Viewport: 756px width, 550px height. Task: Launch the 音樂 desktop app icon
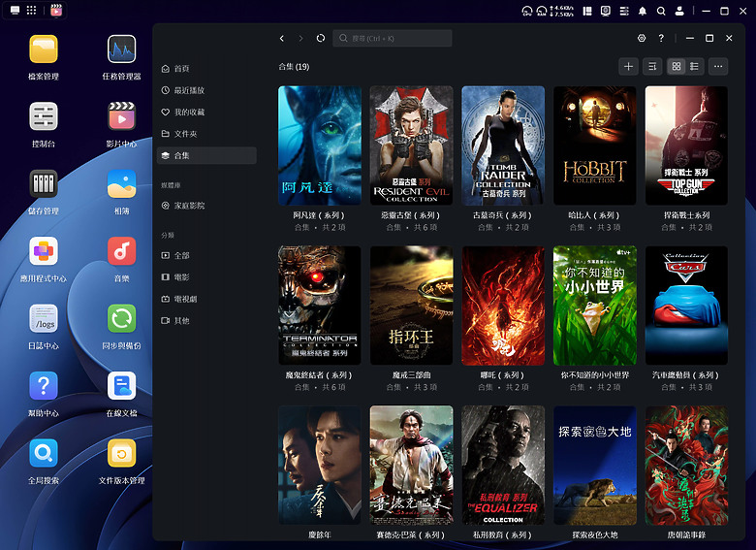coord(122,251)
